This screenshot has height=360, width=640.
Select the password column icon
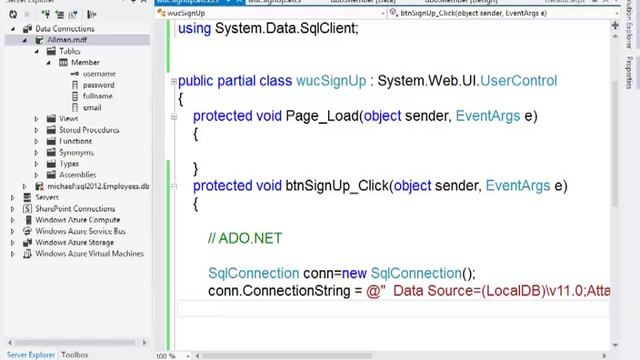pos(75,85)
